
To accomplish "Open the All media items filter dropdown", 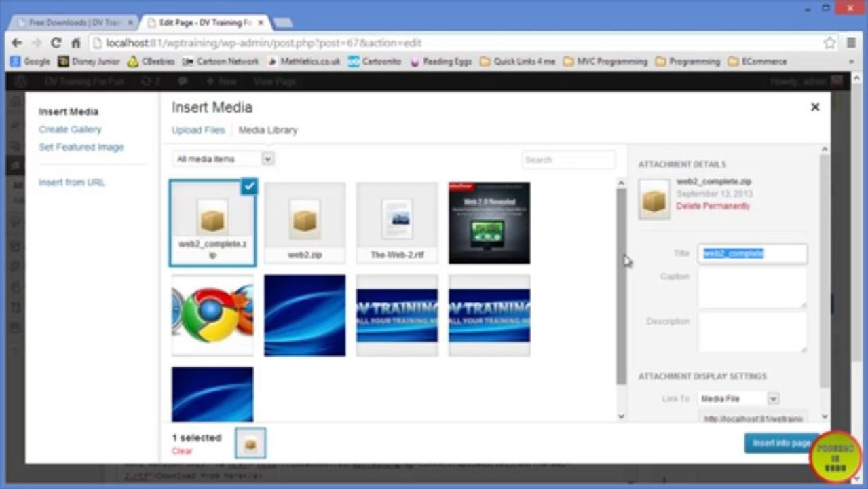I will pyautogui.click(x=223, y=159).
